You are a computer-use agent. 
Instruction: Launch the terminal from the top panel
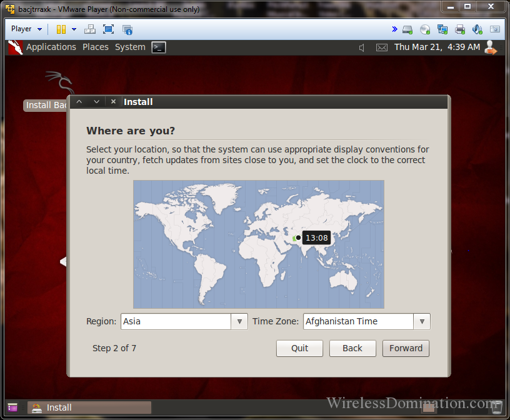point(159,47)
